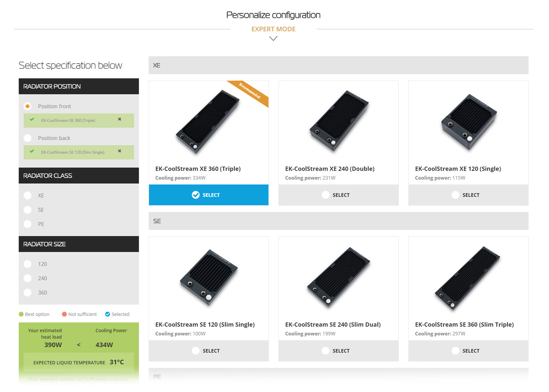549x392 pixels.
Task: Click the SE category header bar
Action: (338, 221)
